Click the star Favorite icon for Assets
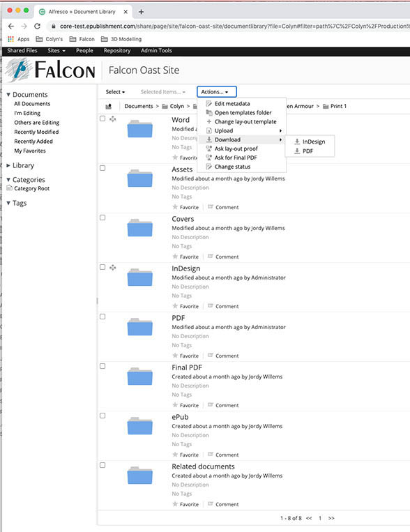The height and width of the screenshot is (532, 410). coord(175,207)
